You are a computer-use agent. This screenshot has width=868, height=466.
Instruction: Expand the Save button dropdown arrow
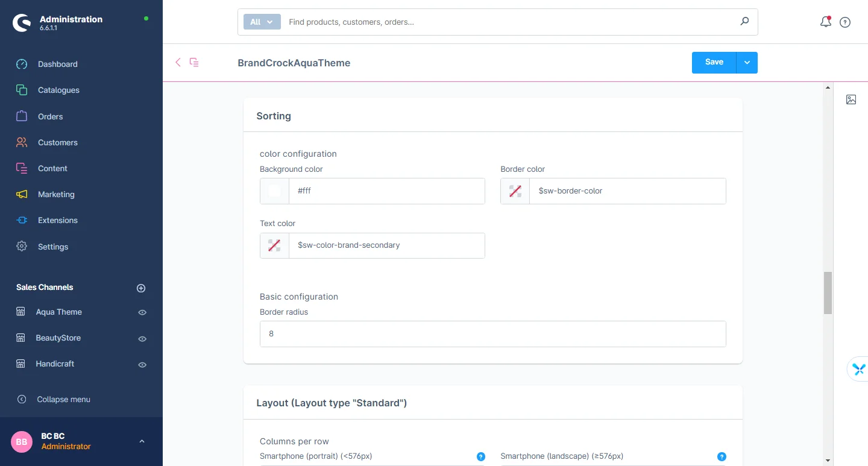(x=747, y=63)
